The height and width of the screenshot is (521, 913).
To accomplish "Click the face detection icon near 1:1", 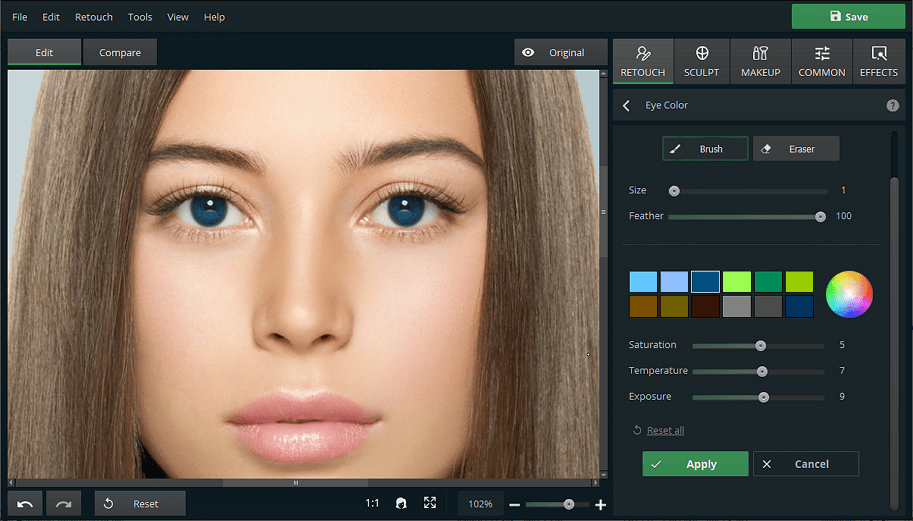I will [401, 504].
